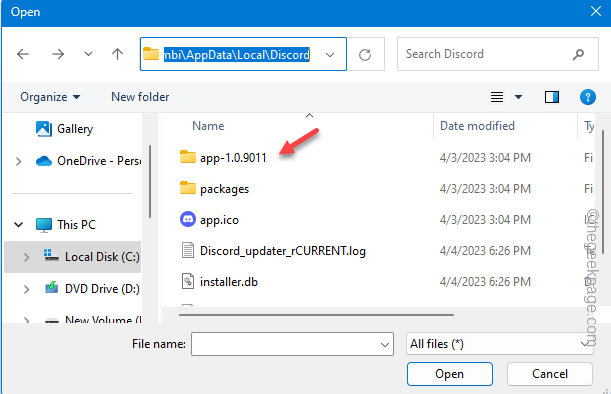
Task: Open the All files type dropdown
Action: coord(500,344)
